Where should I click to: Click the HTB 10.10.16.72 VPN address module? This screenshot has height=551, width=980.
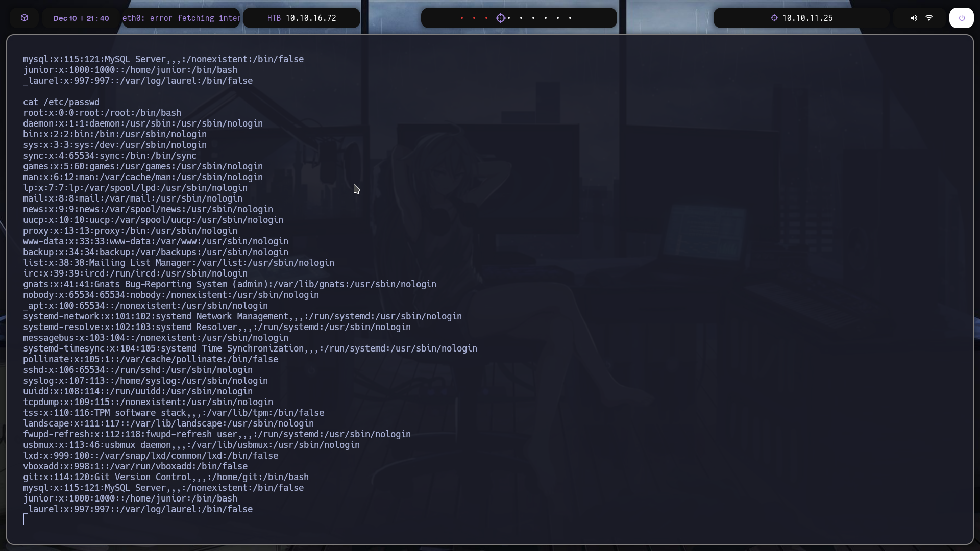point(302,18)
